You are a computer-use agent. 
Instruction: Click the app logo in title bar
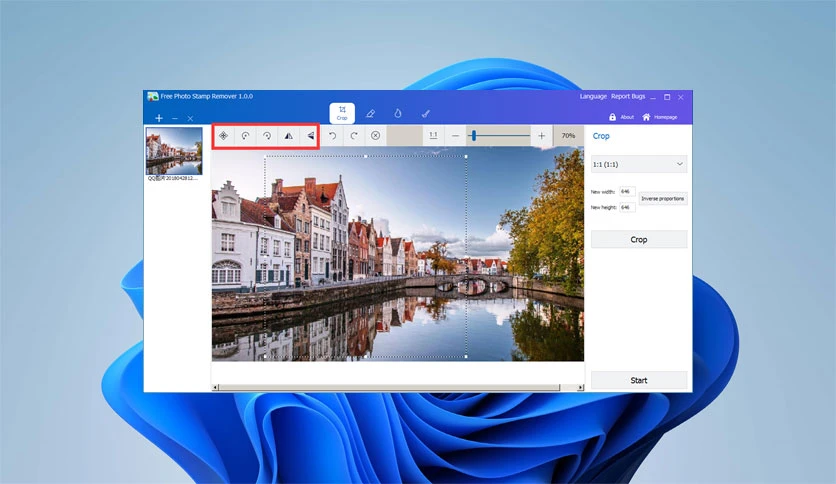pos(153,96)
